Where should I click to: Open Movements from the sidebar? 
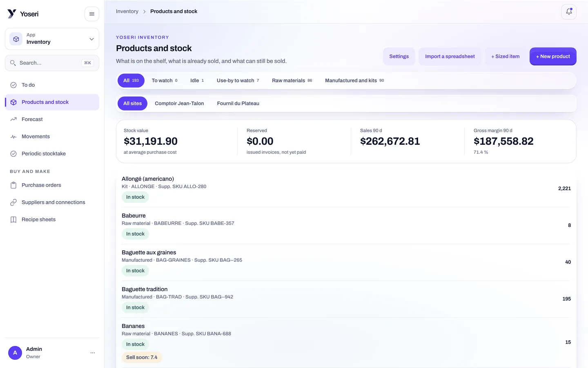click(x=52, y=137)
